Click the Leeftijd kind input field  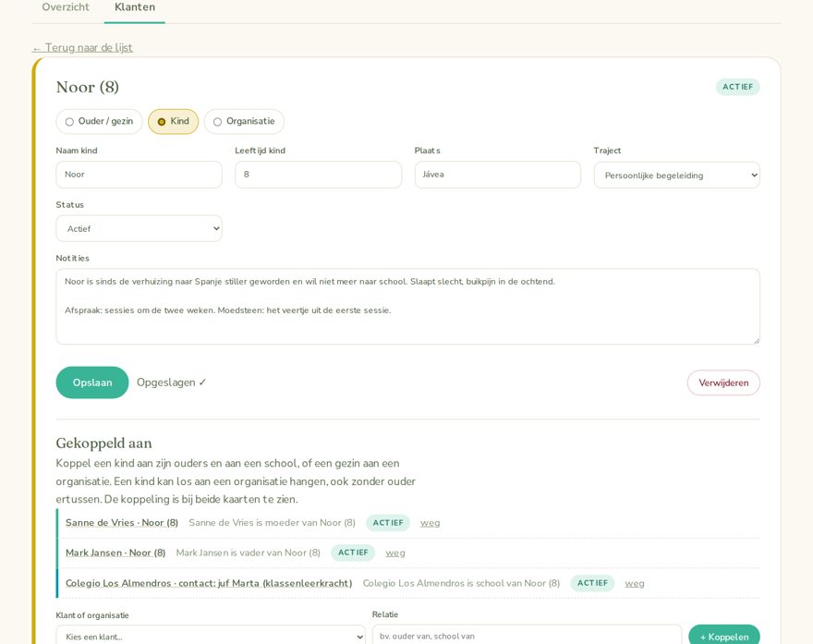(x=319, y=175)
